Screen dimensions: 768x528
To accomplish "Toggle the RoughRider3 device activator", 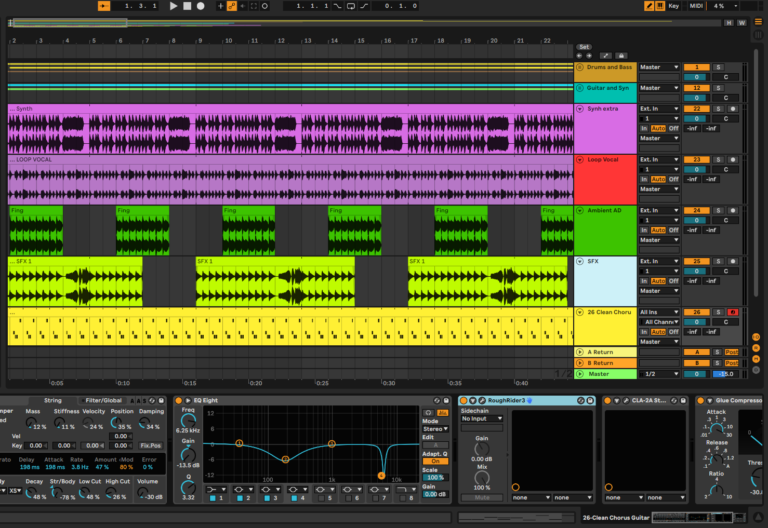I will click(x=463, y=401).
